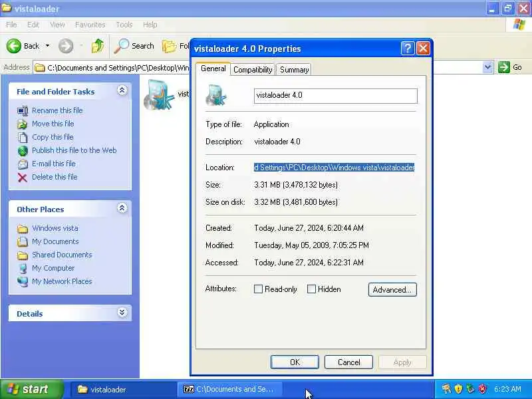Click the Cancel button
The image size is (532, 399).
click(x=348, y=362)
